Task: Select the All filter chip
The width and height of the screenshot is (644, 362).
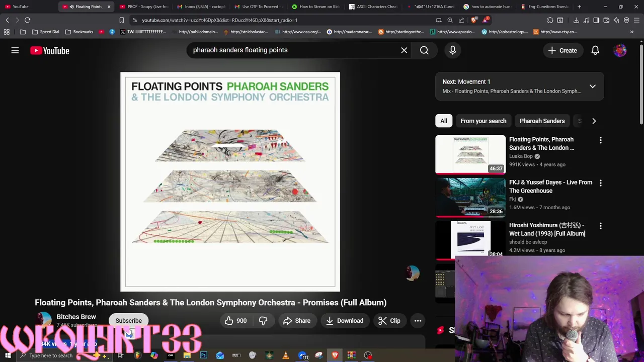Action: pyautogui.click(x=444, y=121)
